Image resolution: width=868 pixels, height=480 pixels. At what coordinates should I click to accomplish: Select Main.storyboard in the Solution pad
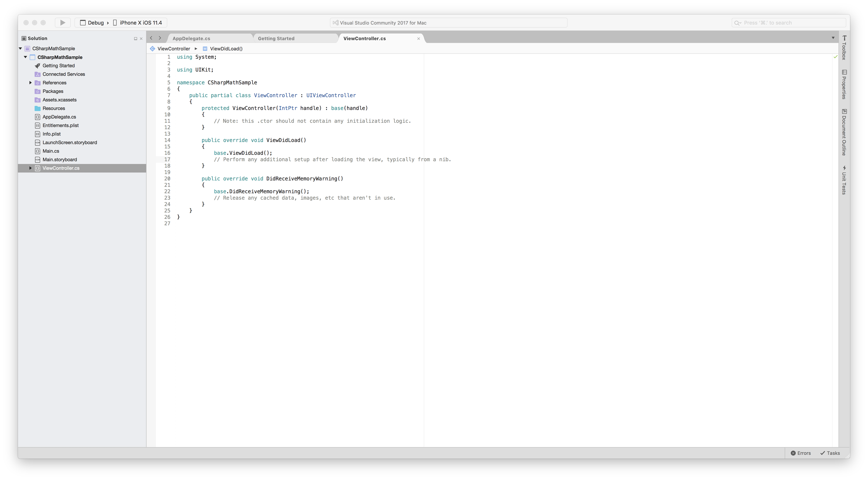tap(60, 159)
